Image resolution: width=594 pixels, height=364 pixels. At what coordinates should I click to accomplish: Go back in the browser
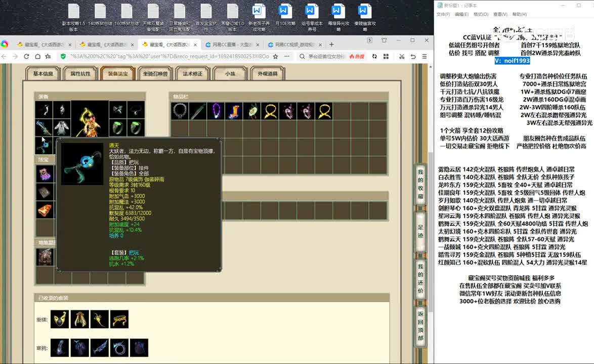point(4,57)
